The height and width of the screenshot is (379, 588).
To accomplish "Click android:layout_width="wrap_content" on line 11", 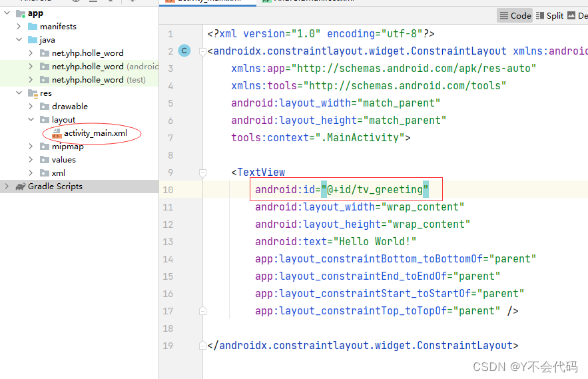I will (360, 207).
